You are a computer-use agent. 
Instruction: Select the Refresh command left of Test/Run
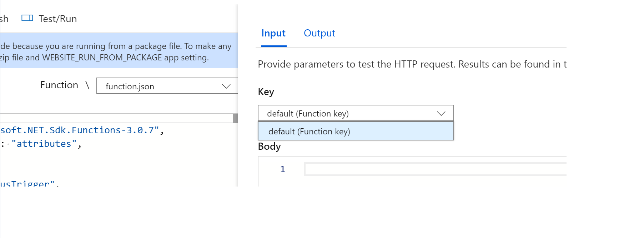point(4,18)
